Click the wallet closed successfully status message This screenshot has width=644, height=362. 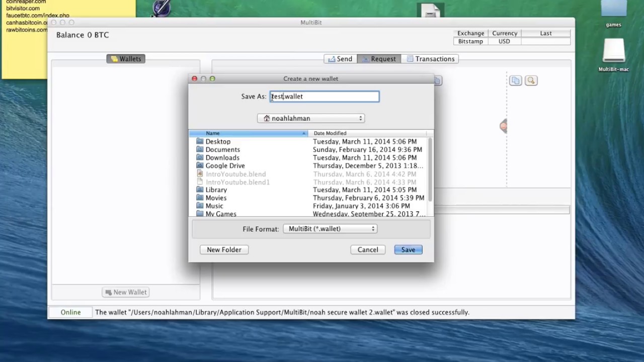click(282, 312)
